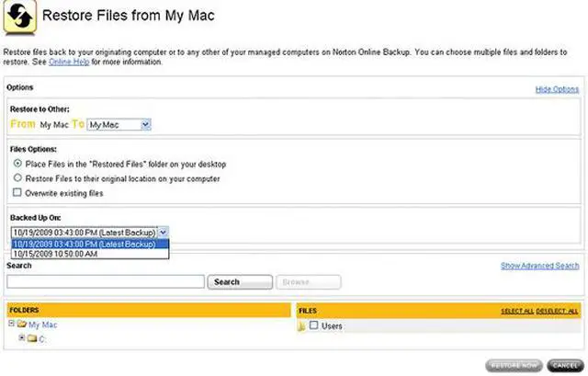This screenshot has width=588, height=376.
Task: Open the restore To computer dropdown
Action: click(119, 125)
